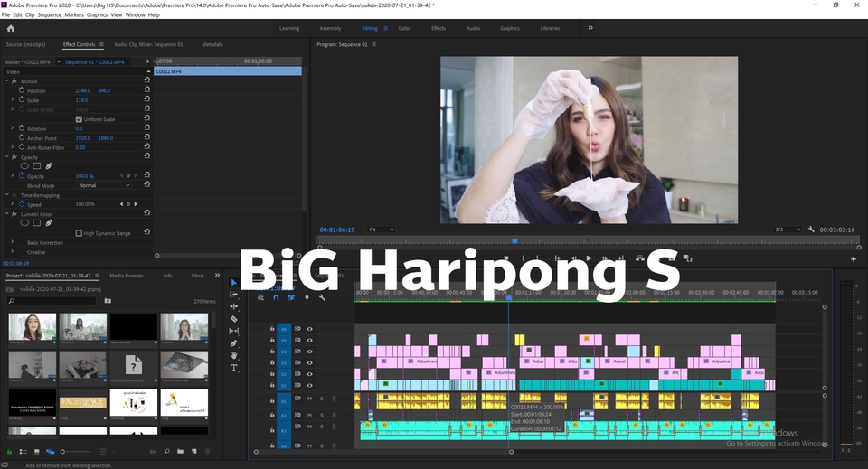Image resolution: width=868 pixels, height=469 pixels.
Task: Select the Razor tool in the tools panel
Action: pos(234,319)
